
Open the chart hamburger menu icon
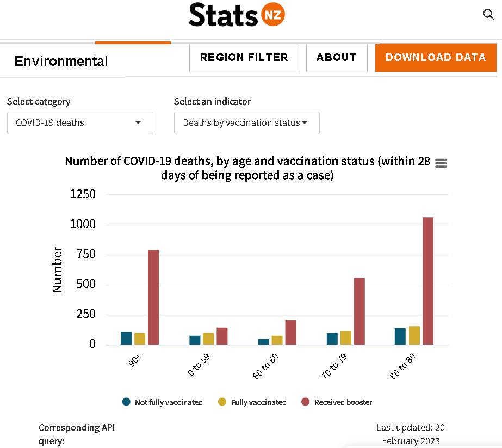point(441,163)
